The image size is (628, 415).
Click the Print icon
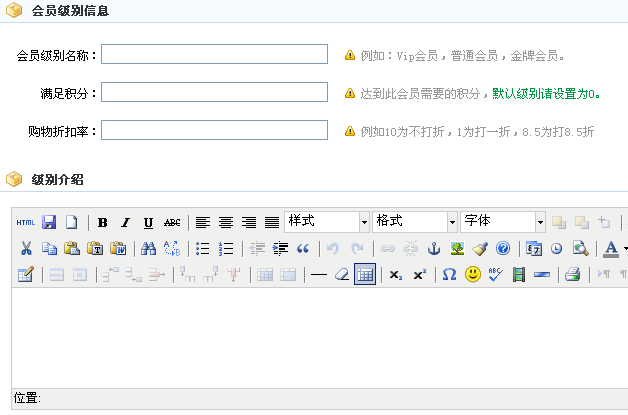click(x=573, y=274)
